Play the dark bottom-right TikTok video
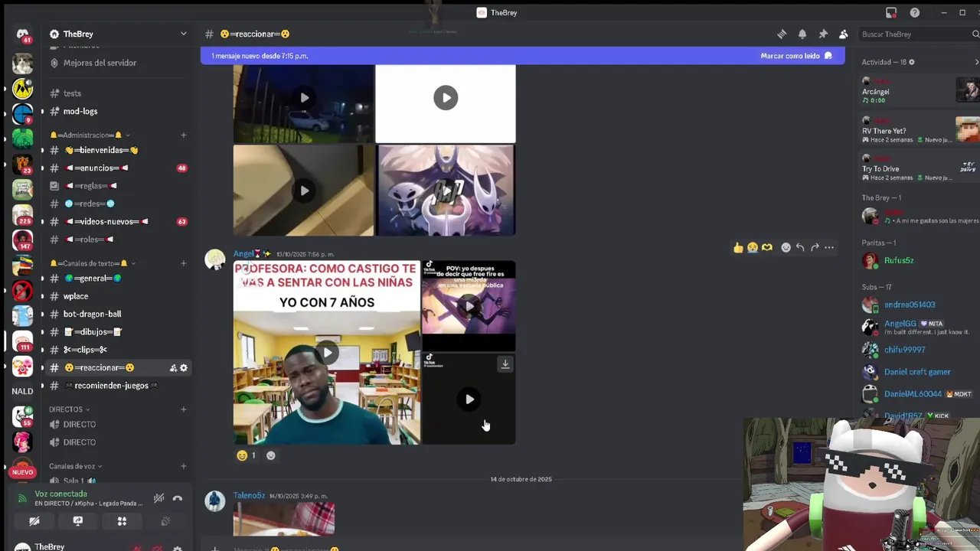Image resolution: width=980 pixels, height=551 pixels. [x=469, y=399]
